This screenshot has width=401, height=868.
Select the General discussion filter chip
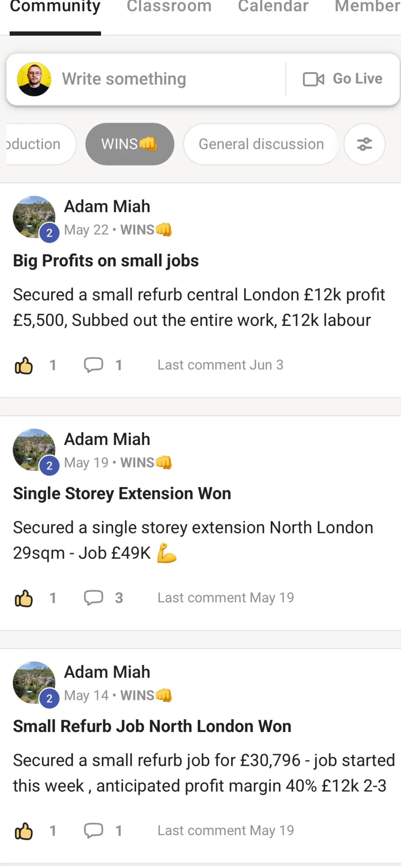(261, 144)
